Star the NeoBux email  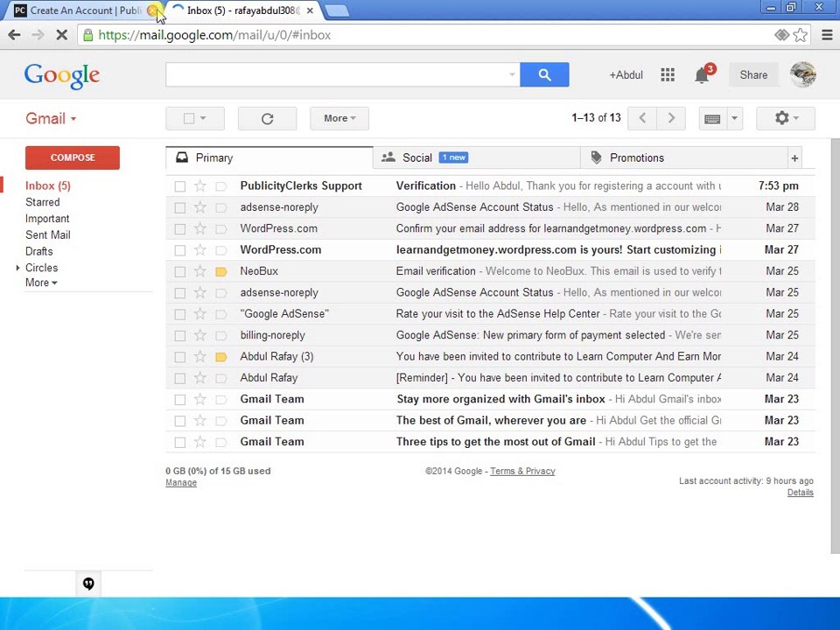tap(199, 271)
